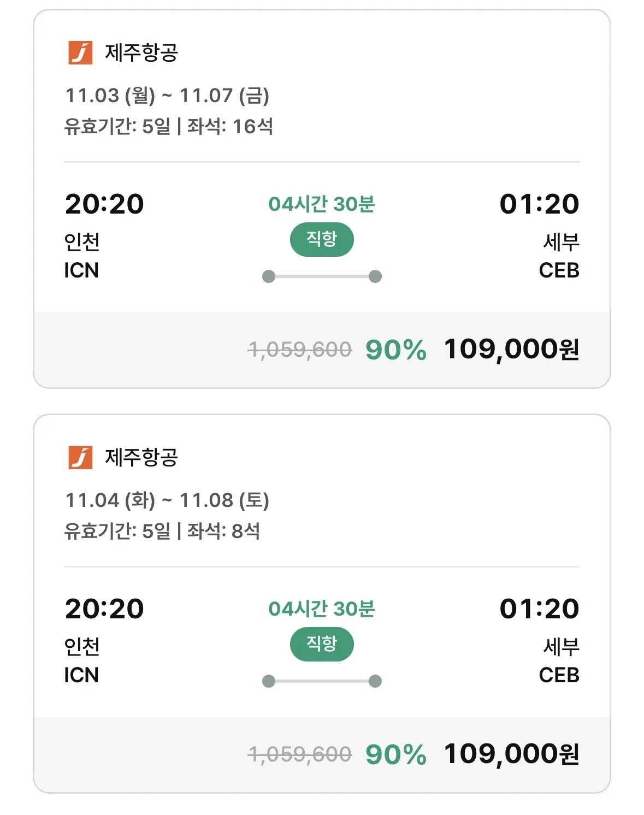Click the strikethrough 1,059,600 price in first card
Viewport: 644px width, 815px height.
(x=300, y=350)
